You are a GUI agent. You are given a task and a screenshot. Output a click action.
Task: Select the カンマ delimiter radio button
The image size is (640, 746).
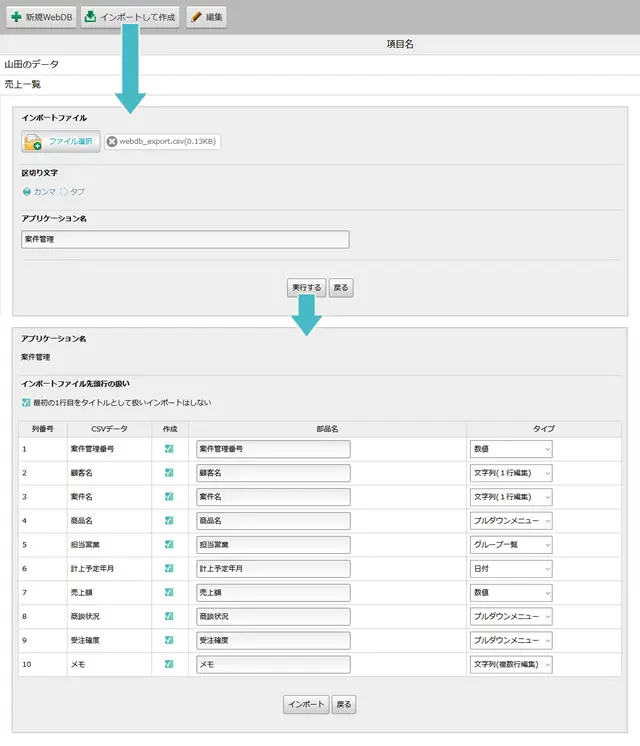click(27, 191)
